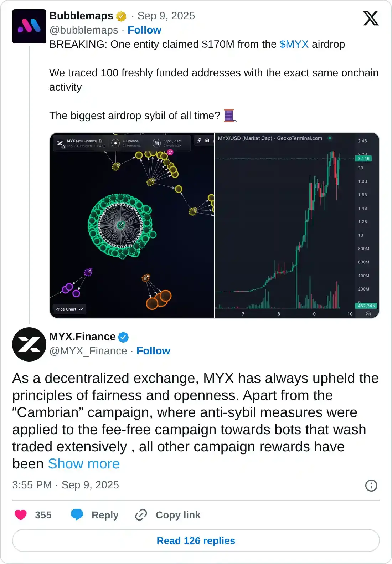Click the 3:55 PM Sep 9, 2025 timestamp
Screen dimensions: 392x564
(x=66, y=485)
